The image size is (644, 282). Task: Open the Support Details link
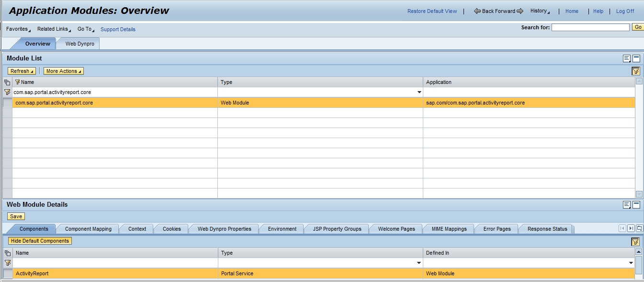[118, 29]
